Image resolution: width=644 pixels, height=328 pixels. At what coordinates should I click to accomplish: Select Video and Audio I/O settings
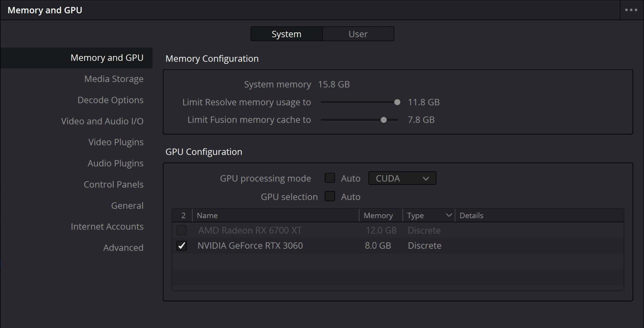103,121
